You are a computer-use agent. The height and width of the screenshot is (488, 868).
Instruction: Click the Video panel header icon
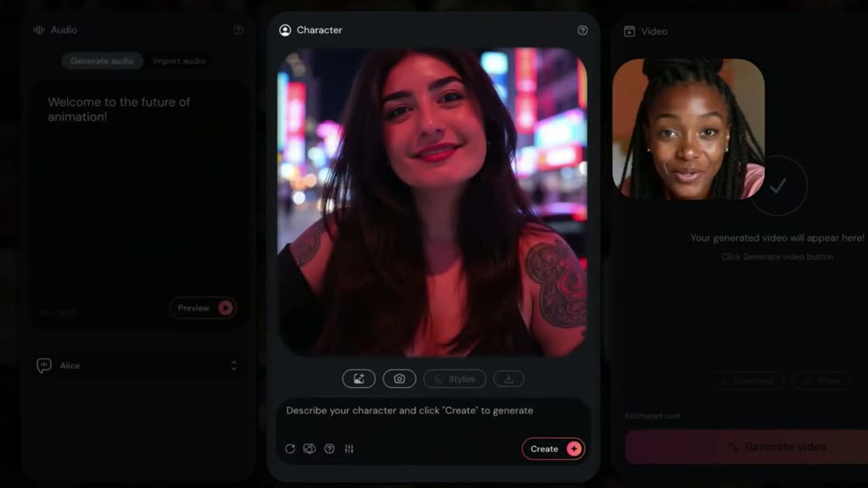[x=630, y=31]
